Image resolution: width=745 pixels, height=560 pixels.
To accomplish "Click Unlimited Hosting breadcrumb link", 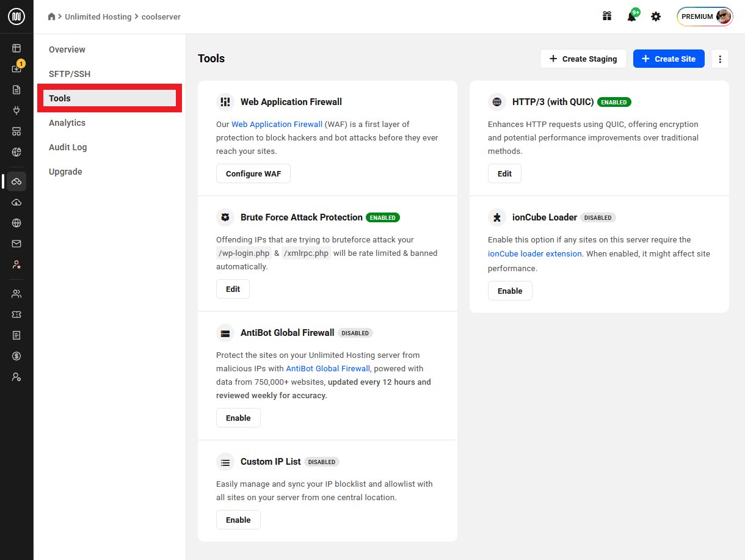I will coord(98,16).
